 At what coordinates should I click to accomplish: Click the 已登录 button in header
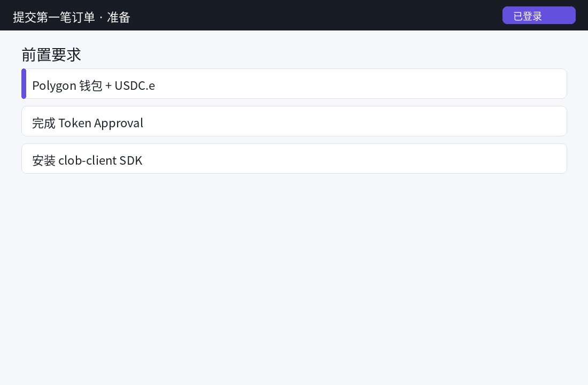(539, 16)
